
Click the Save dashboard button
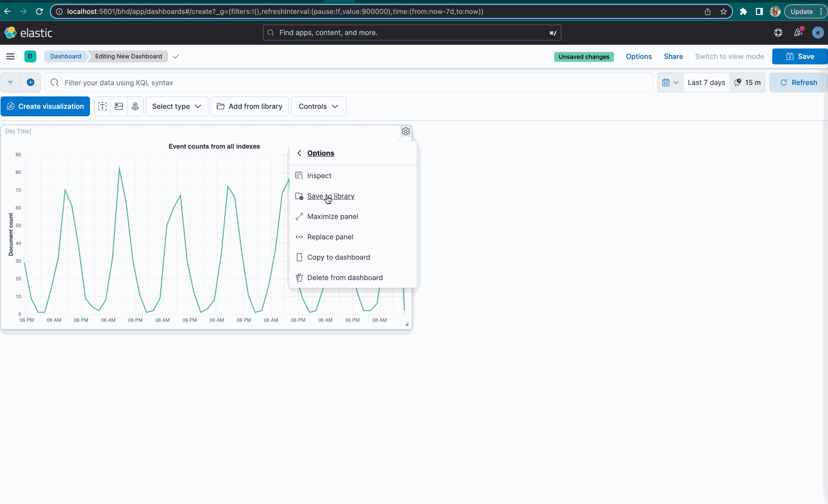click(799, 56)
